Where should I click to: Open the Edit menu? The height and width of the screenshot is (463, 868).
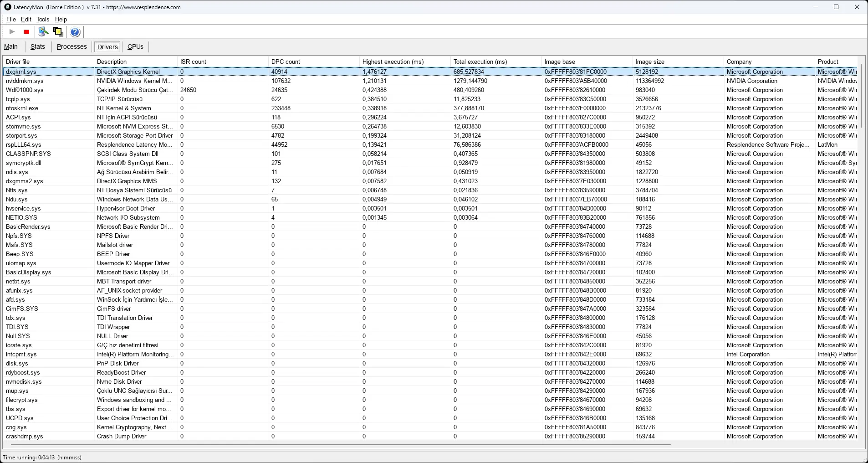point(26,19)
